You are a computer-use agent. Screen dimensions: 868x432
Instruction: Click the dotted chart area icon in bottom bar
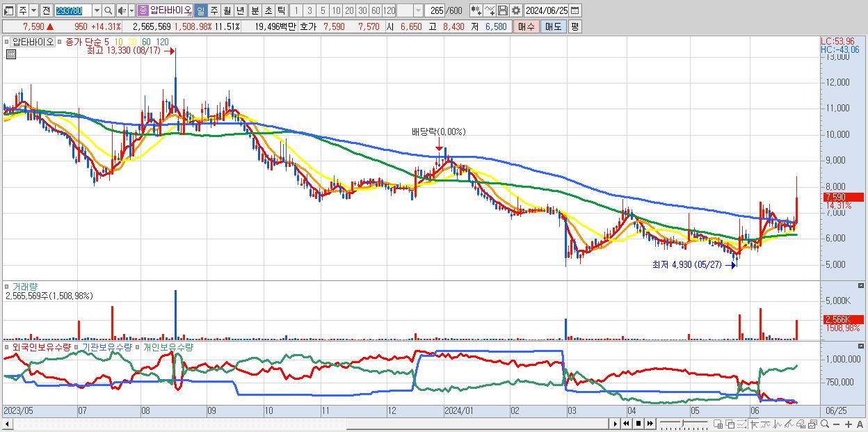point(741,424)
